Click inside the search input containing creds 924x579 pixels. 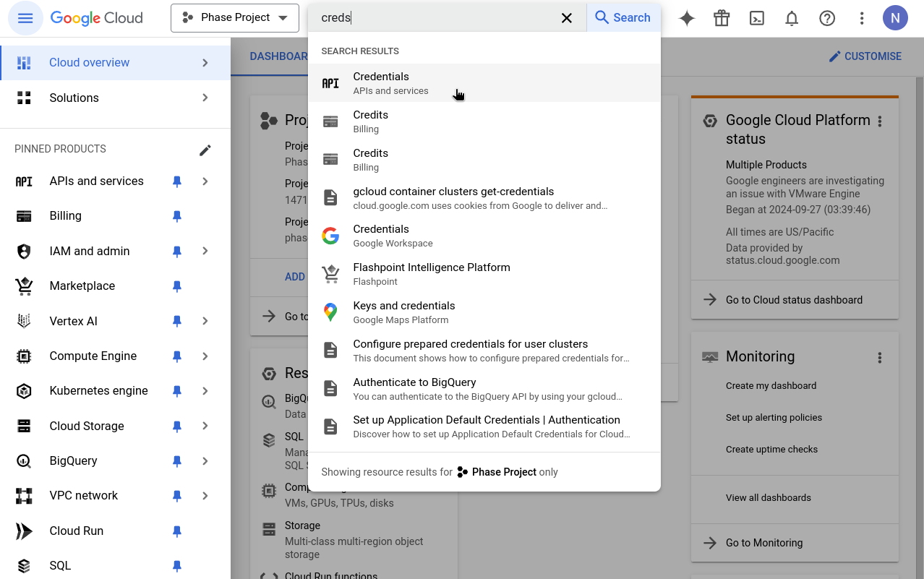coord(434,18)
